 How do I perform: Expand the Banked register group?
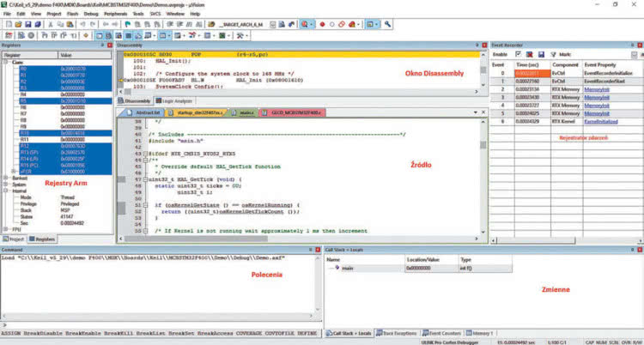(x=7, y=176)
